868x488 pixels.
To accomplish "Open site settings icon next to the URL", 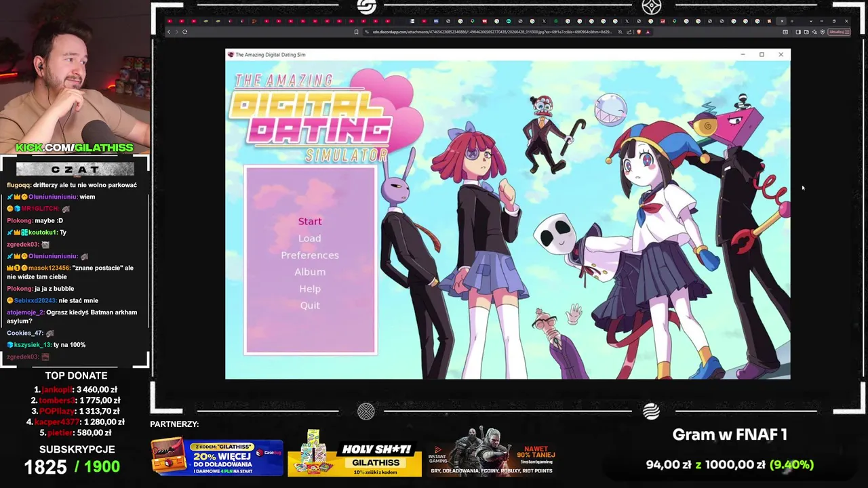I will [366, 32].
